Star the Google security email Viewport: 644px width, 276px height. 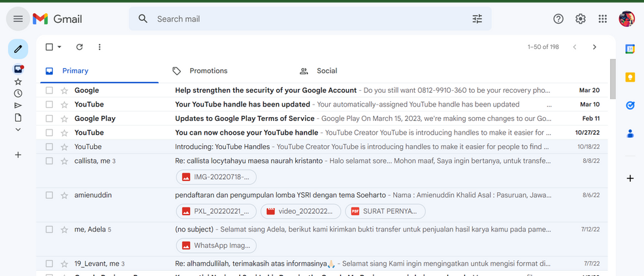tap(64, 90)
